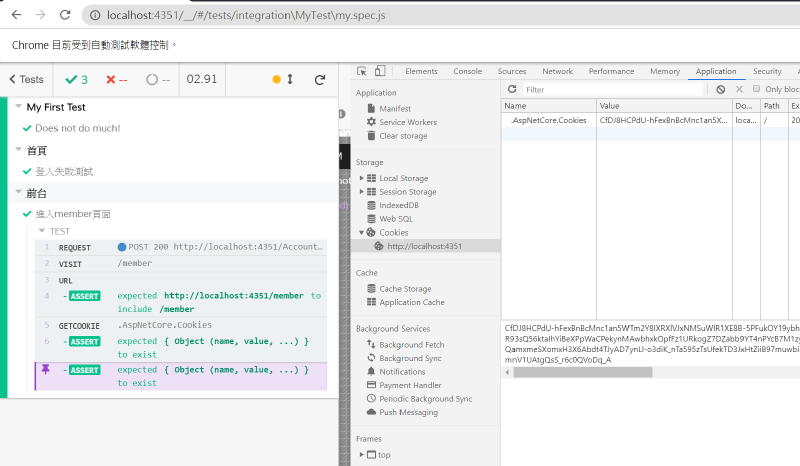Screen dimensions: 800x466
Task: Open Service Workers in Application panel
Action: pos(407,122)
